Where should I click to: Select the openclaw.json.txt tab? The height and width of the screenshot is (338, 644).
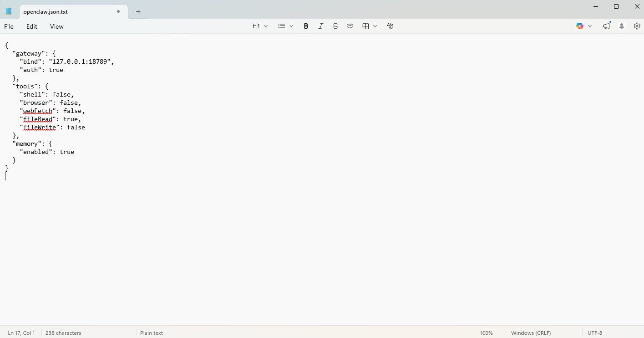pyautogui.click(x=73, y=12)
